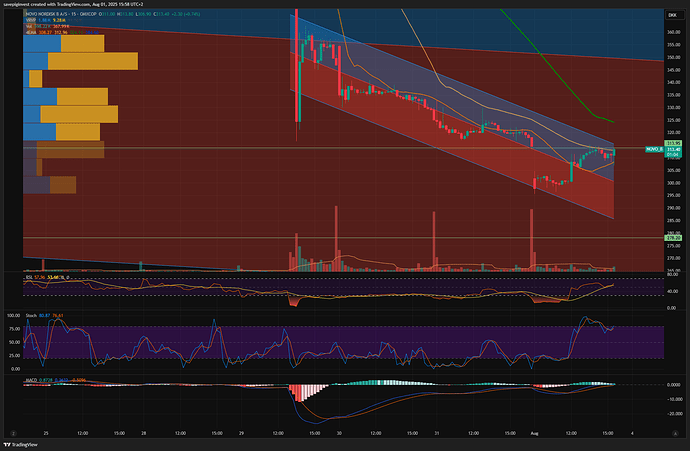Click the DKK currency selector on price scale
This screenshot has height=451, width=690.
click(x=672, y=15)
